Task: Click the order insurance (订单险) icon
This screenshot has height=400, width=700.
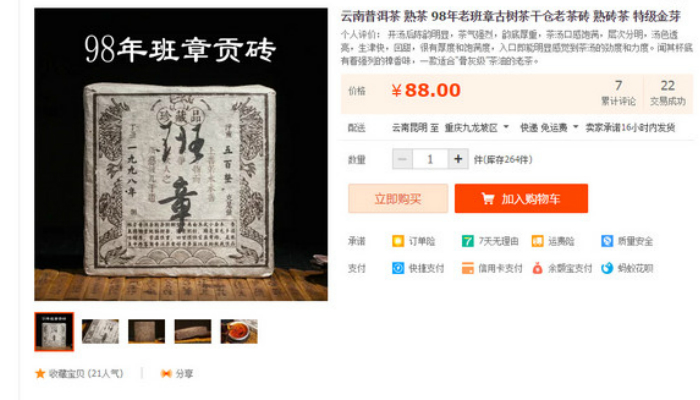Action: coord(398,242)
